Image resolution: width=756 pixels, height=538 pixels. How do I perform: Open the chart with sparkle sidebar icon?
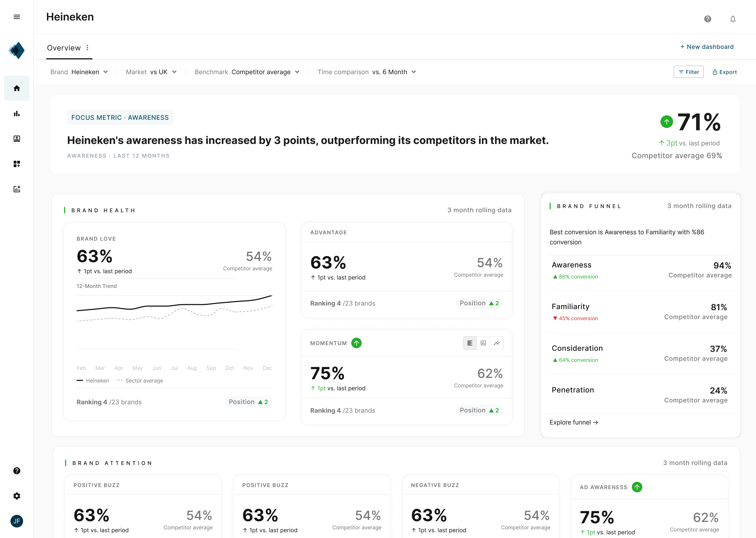coord(17,189)
